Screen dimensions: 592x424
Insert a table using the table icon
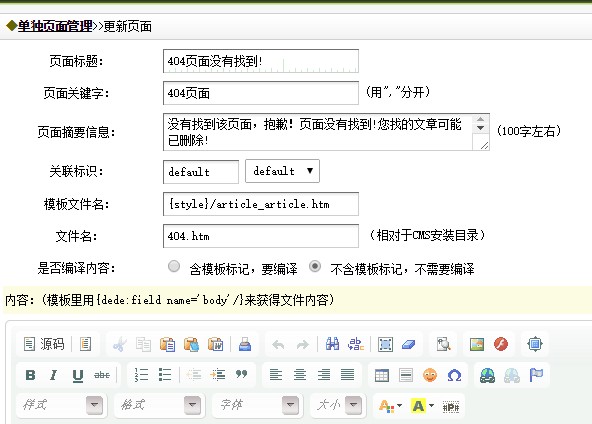(x=382, y=375)
